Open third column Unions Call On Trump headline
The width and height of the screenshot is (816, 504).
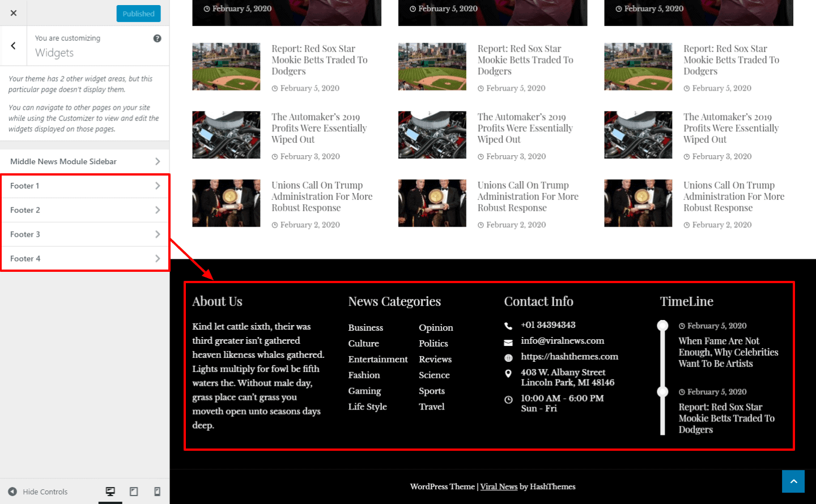point(734,197)
